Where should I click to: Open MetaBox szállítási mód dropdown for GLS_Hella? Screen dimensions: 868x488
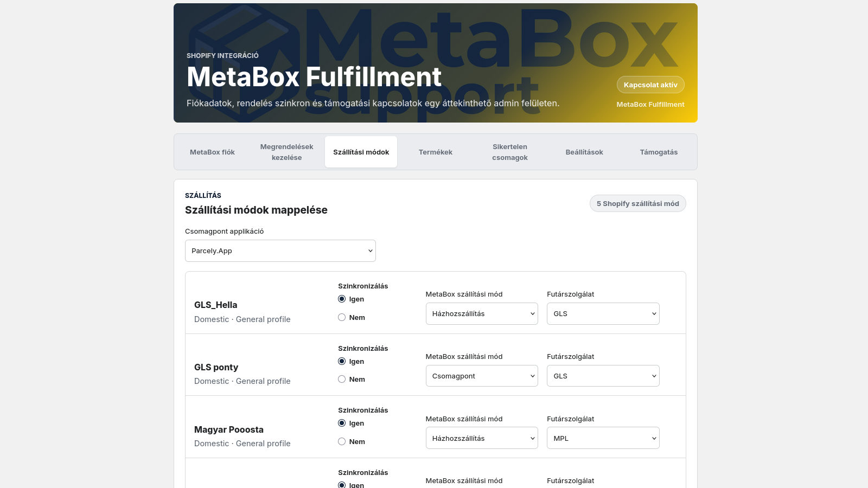(x=482, y=313)
